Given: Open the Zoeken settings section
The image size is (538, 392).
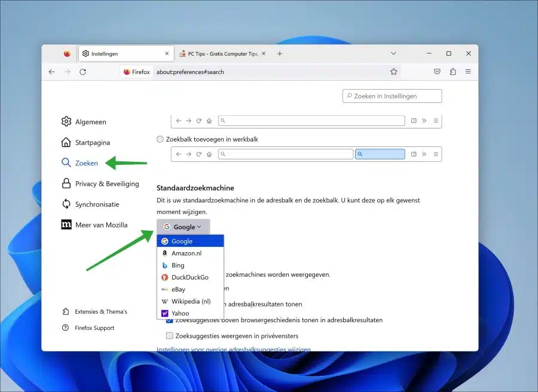Looking at the screenshot, I should click(80, 163).
